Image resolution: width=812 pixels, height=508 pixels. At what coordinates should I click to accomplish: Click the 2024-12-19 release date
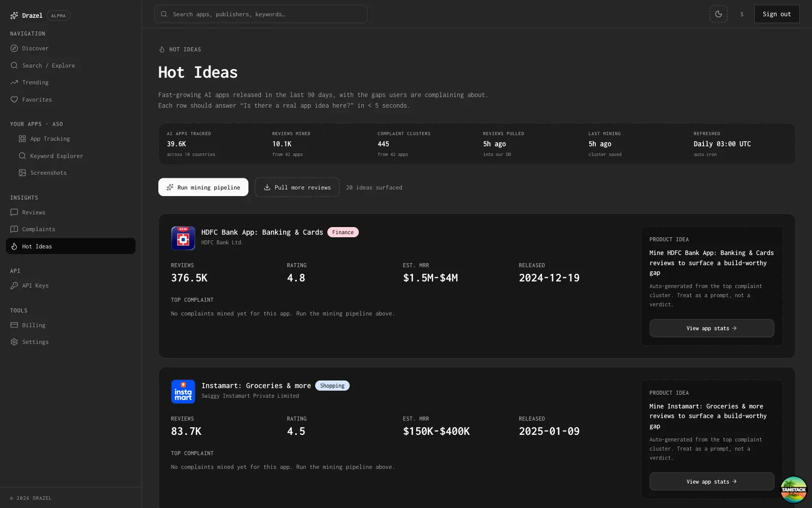(549, 278)
